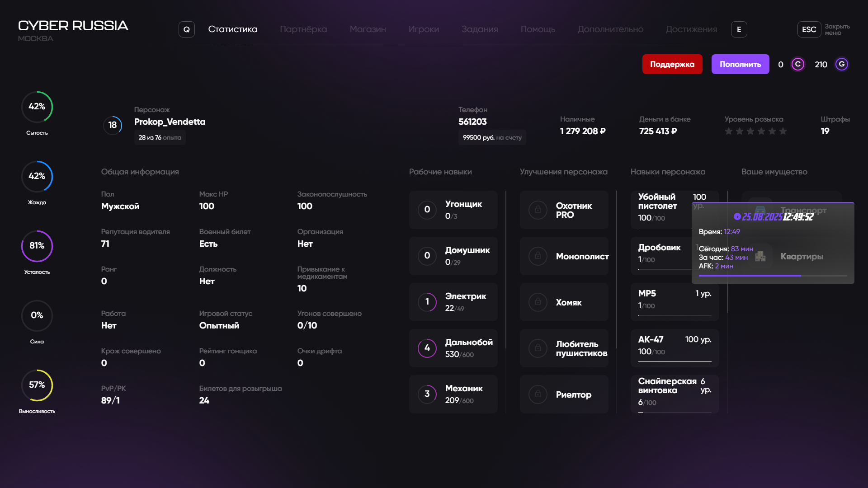
Task: Click the last wanted-level star
Action: 783,131
